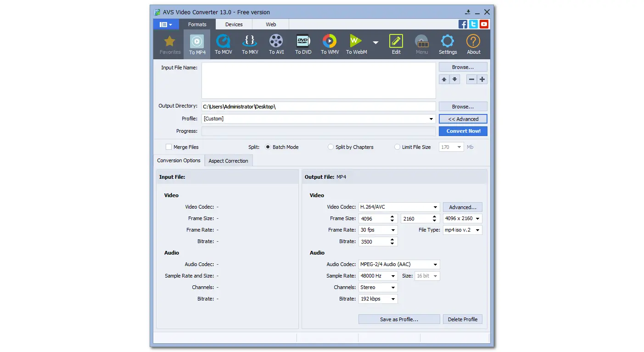Viewport: 644px width, 352px height.
Task: Show more formats dropdown arrow
Action: click(375, 43)
